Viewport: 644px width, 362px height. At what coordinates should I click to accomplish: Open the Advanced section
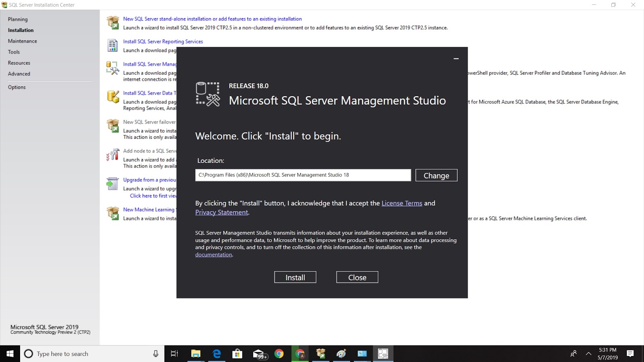[x=19, y=74]
